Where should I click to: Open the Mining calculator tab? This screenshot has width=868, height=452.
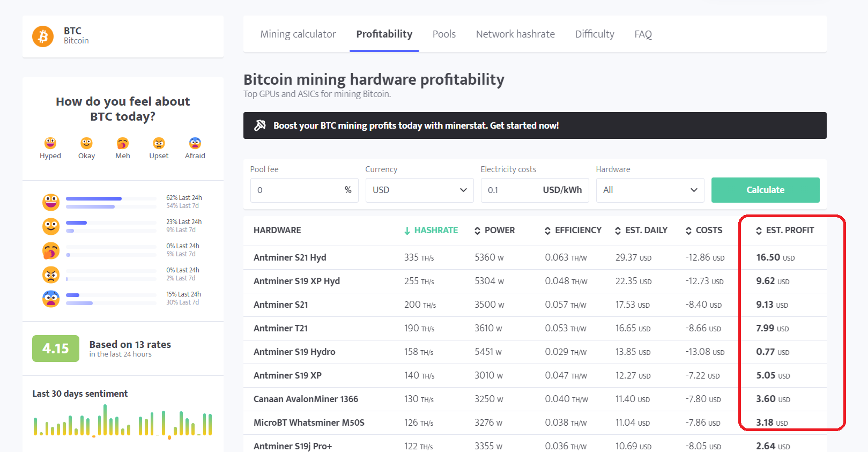(x=298, y=34)
